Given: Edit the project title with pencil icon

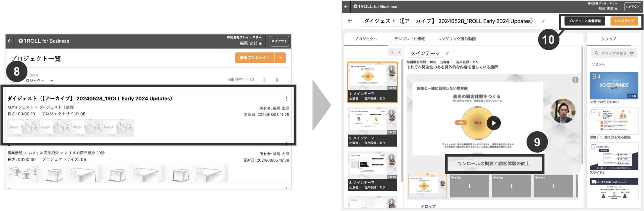Looking at the screenshot, I should coord(543,21).
